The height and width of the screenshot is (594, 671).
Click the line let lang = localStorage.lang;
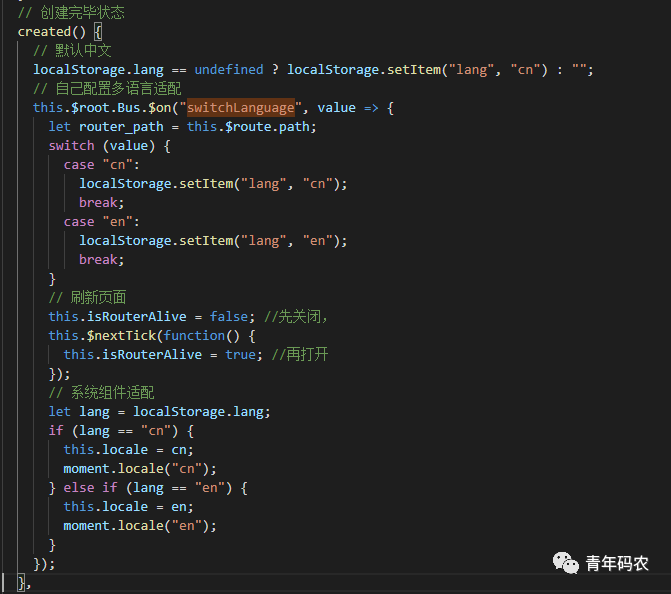159,412
